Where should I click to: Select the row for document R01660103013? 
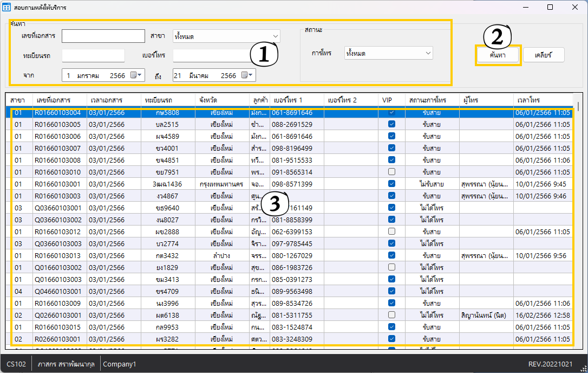pos(57,255)
